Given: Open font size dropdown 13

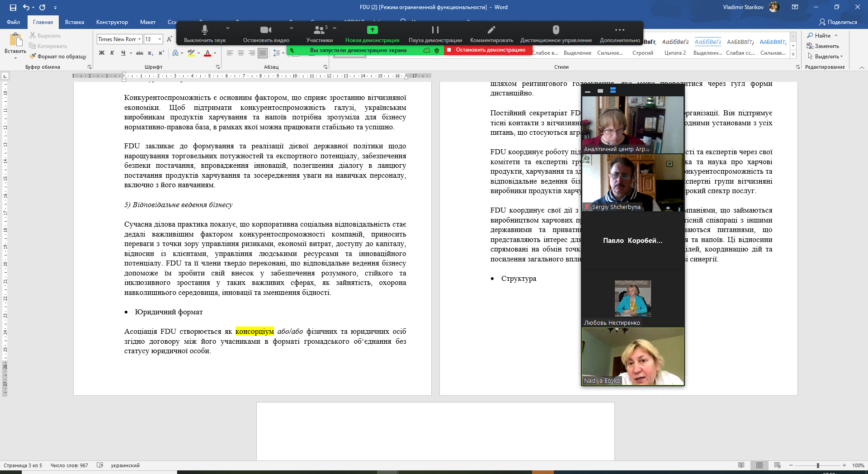Looking at the screenshot, I should [x=160, y=39].
